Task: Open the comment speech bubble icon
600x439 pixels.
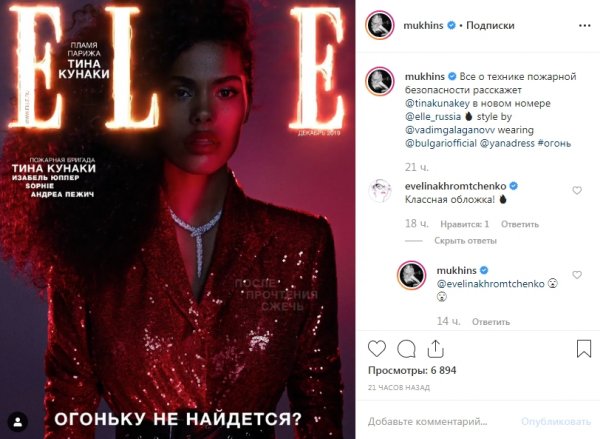Action: pyautogui.click(x=406, y=349)
